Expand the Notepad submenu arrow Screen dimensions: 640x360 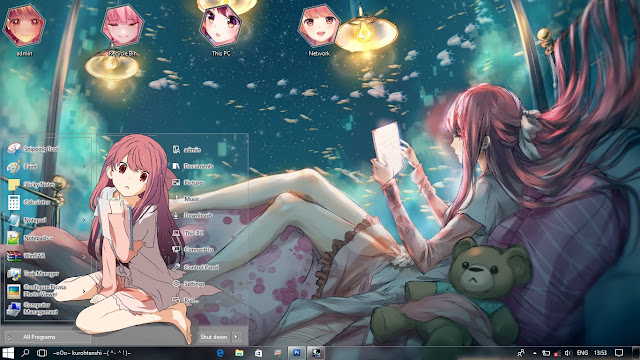(x=84, y=220)
